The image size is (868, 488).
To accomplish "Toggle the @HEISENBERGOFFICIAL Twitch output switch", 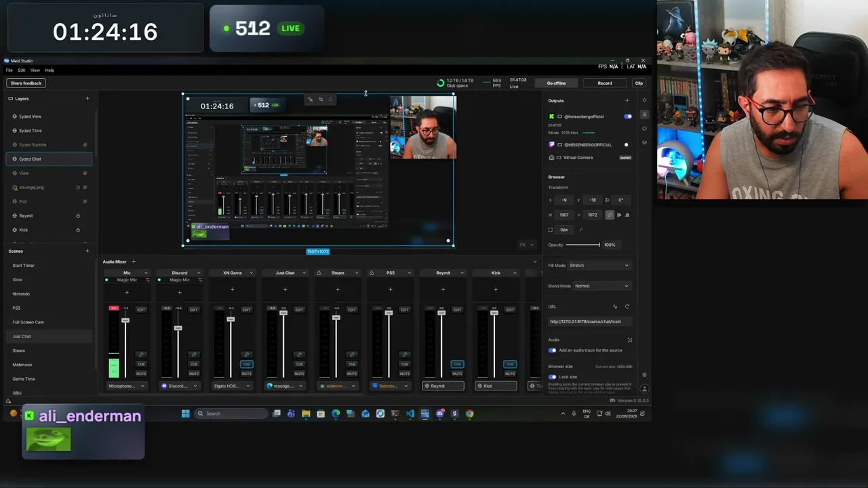I will 627,144.
